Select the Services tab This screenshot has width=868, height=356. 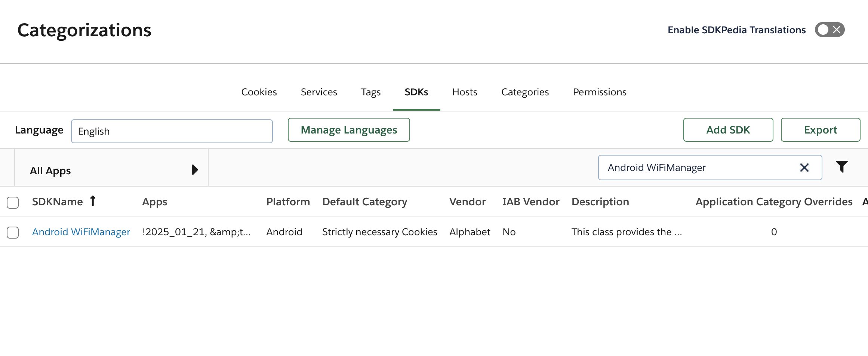[x=319, y=92]
